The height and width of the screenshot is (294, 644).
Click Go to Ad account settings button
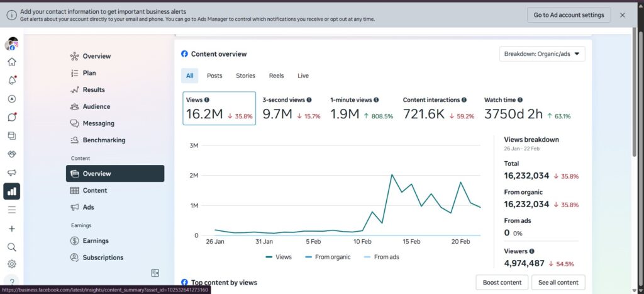click(569, 15)
